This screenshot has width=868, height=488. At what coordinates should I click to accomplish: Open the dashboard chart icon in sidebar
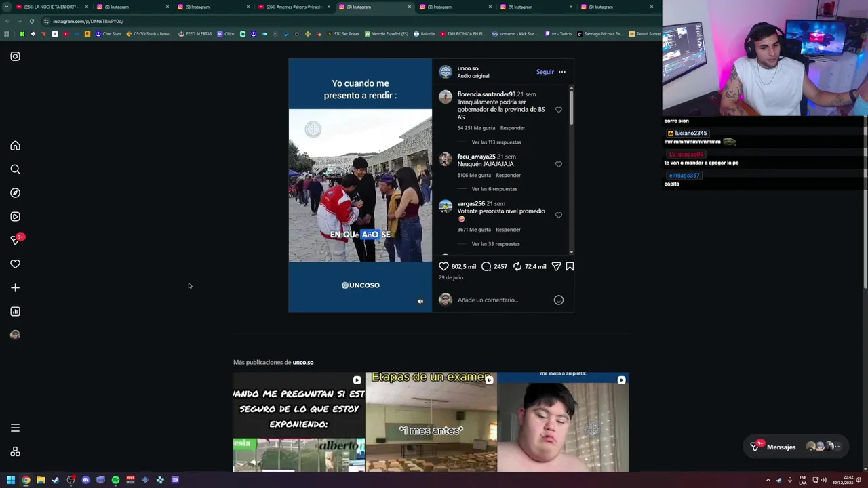click(15, 312)
